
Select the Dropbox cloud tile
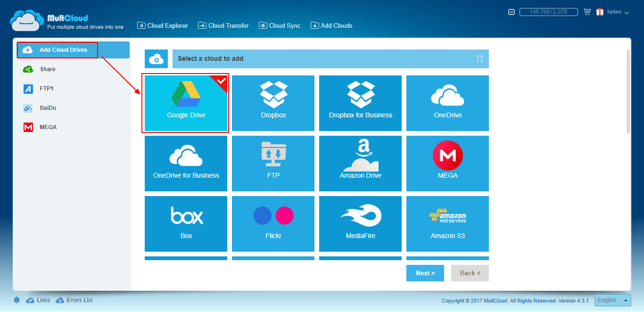(273, 103)
